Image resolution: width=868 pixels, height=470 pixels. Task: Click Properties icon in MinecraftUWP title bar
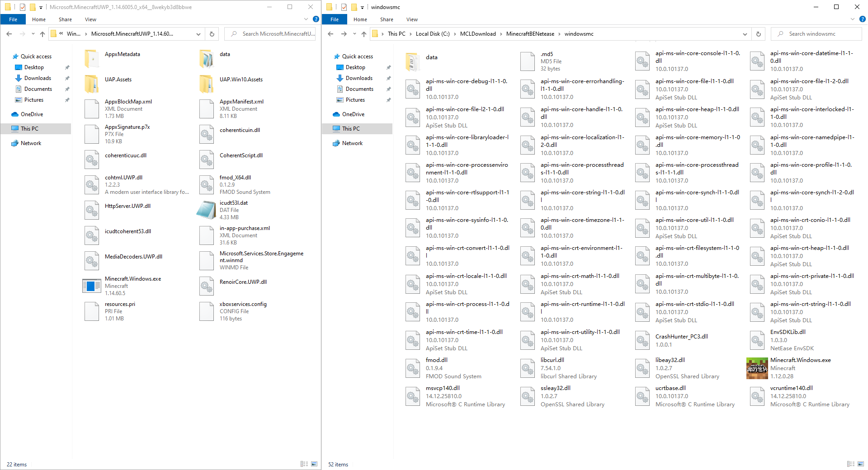(23, 7)
